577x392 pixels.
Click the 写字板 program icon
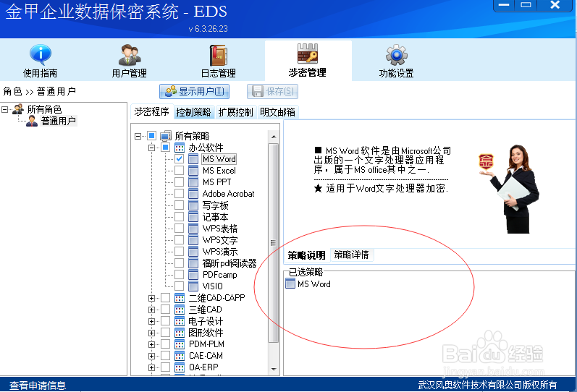point(193,205)
